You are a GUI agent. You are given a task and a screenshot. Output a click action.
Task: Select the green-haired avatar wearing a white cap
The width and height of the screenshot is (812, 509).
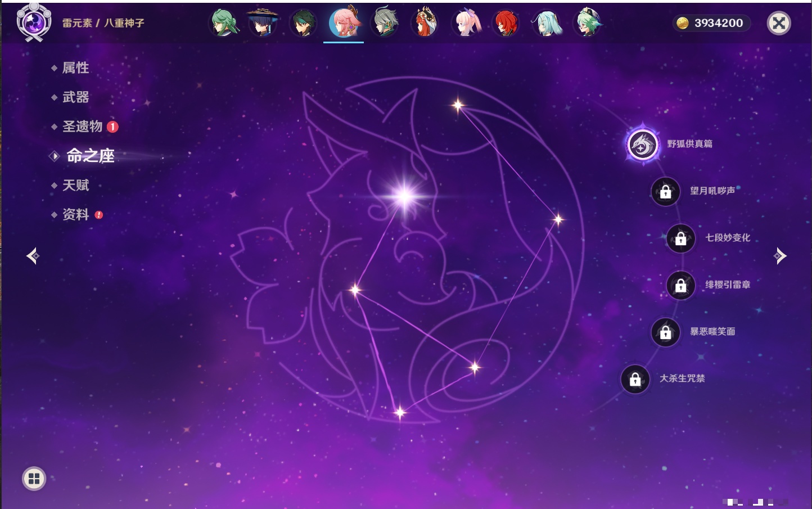click(587, 23)
